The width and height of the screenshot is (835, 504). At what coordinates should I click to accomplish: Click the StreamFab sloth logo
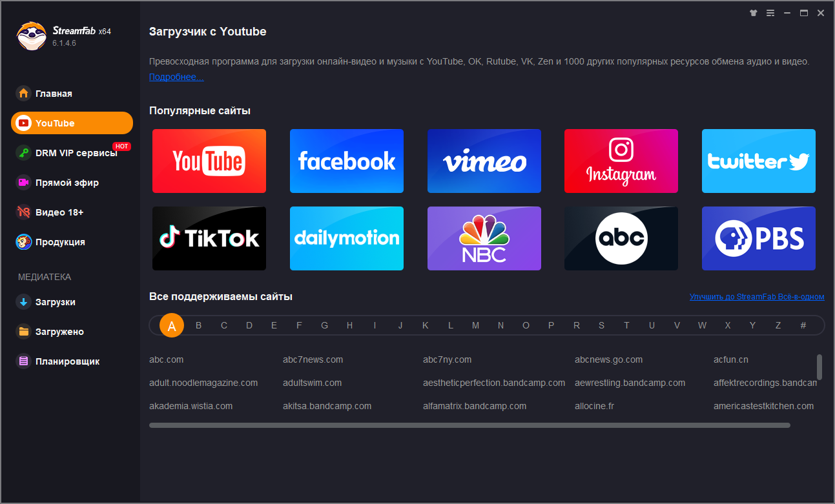[31, 36]
